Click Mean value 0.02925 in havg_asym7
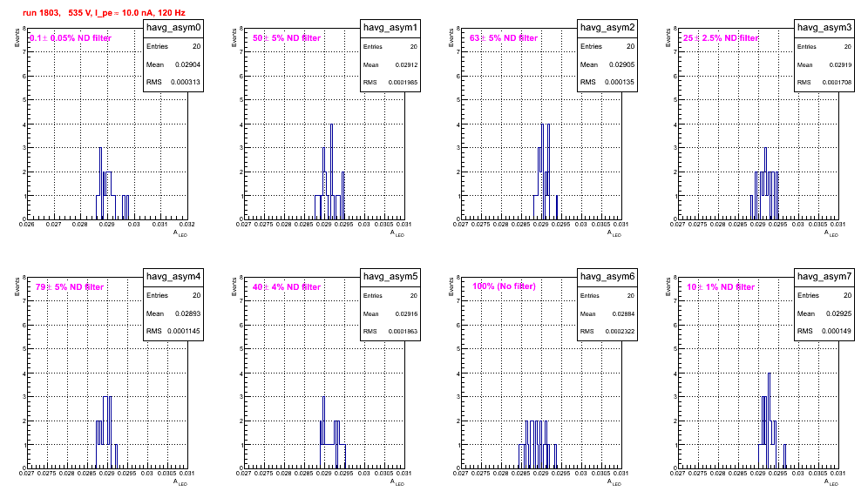 tap(838, 313)
